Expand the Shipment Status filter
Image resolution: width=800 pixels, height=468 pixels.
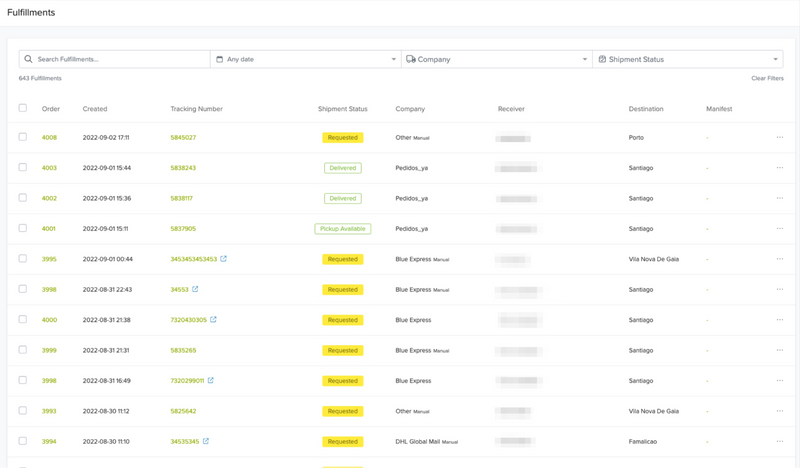coord(688,59)
